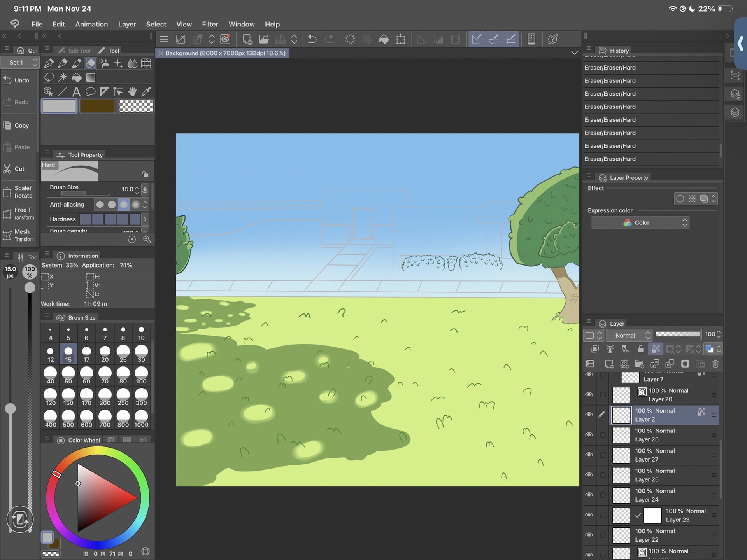Hide Layer 22 with eye icon

[x=589, y=535]
